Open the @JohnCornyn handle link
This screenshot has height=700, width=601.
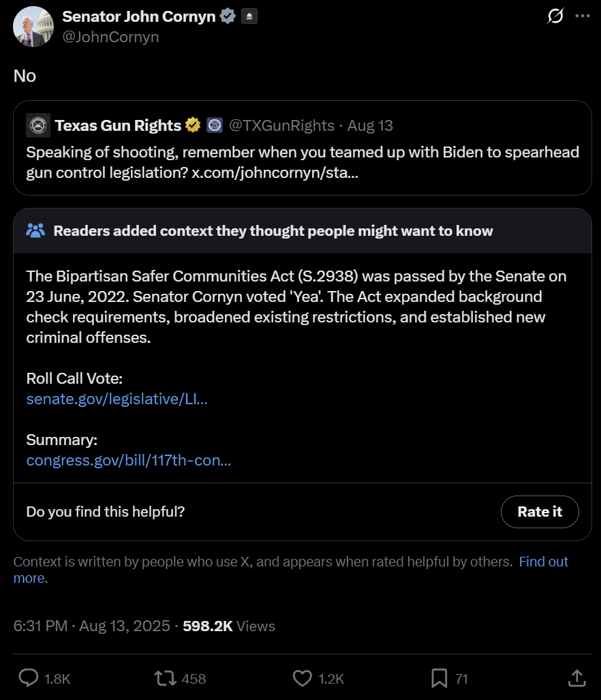[x=110, y=37]
